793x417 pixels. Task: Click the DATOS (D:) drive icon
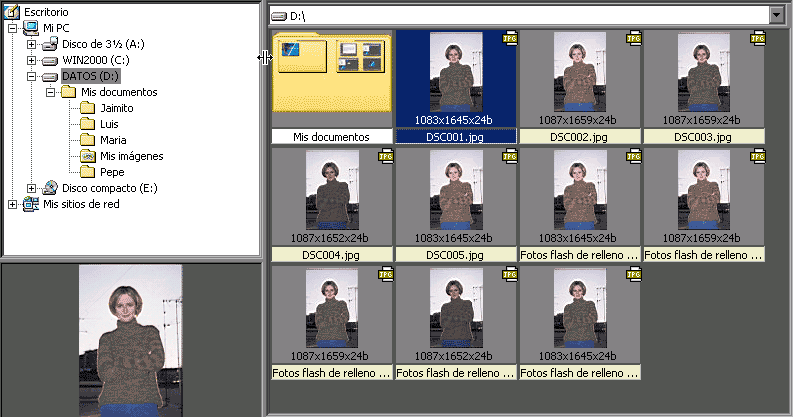50,77
